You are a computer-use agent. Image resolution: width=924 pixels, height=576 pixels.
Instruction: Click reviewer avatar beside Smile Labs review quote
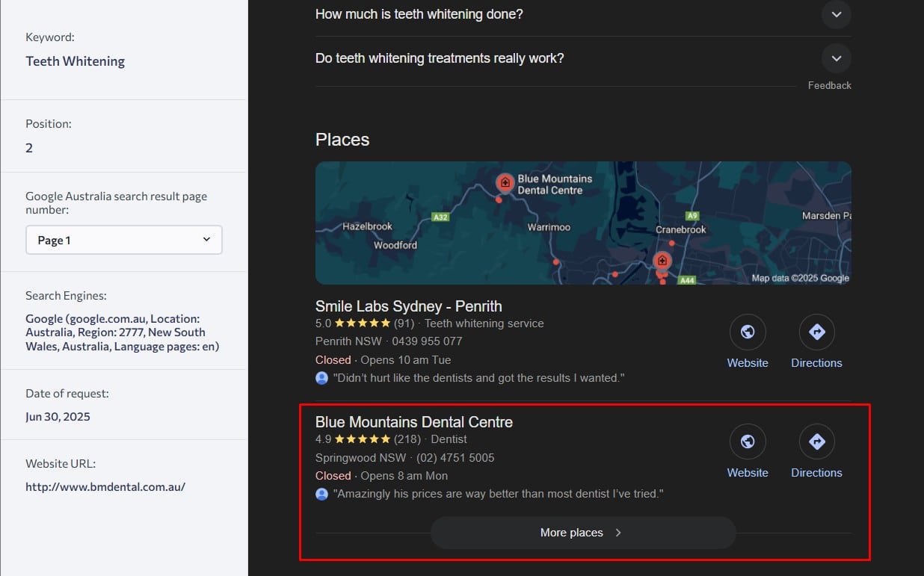[x=322, y=378]
